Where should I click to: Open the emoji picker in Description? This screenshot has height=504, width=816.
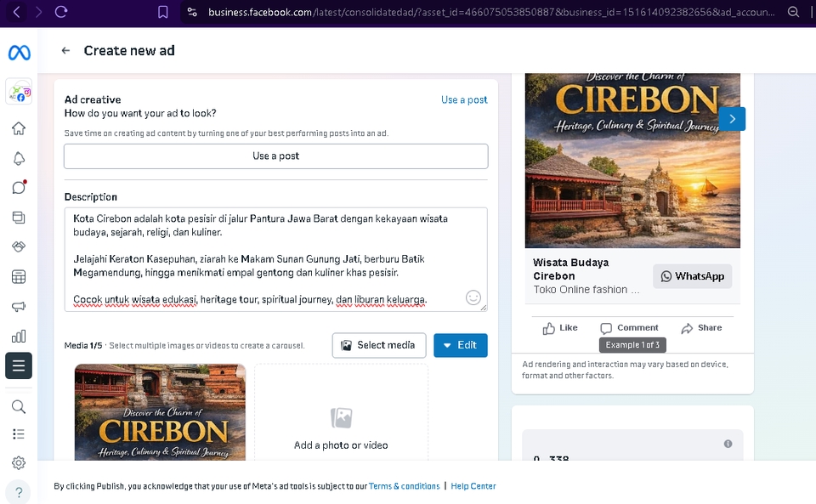(x=473, y=297)
